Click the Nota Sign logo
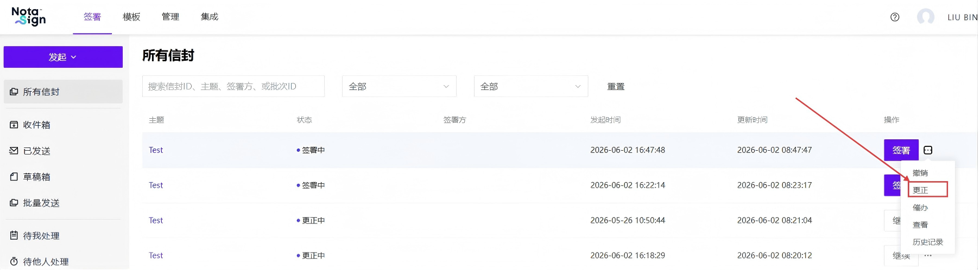 (x=29, y=16)
